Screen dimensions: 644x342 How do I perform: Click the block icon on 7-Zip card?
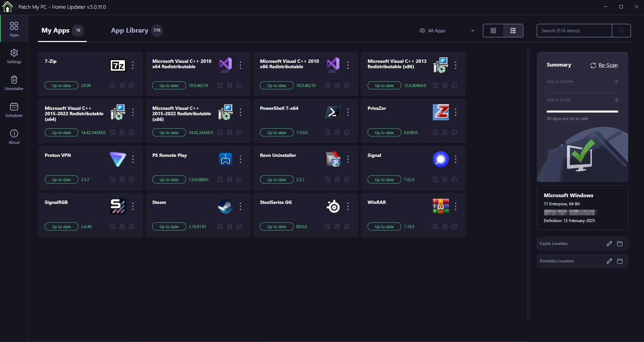pos(131,86)
